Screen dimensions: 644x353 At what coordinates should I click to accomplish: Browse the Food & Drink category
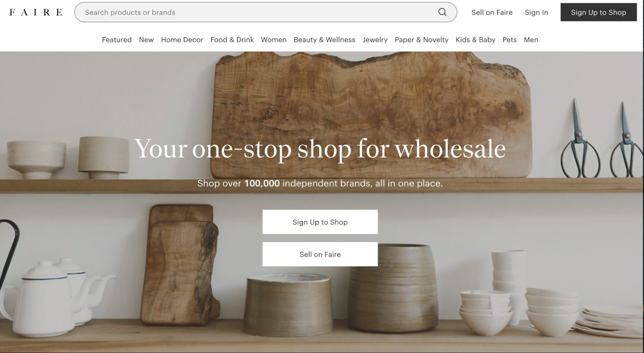pyautogui.click(x=232, y=40)
